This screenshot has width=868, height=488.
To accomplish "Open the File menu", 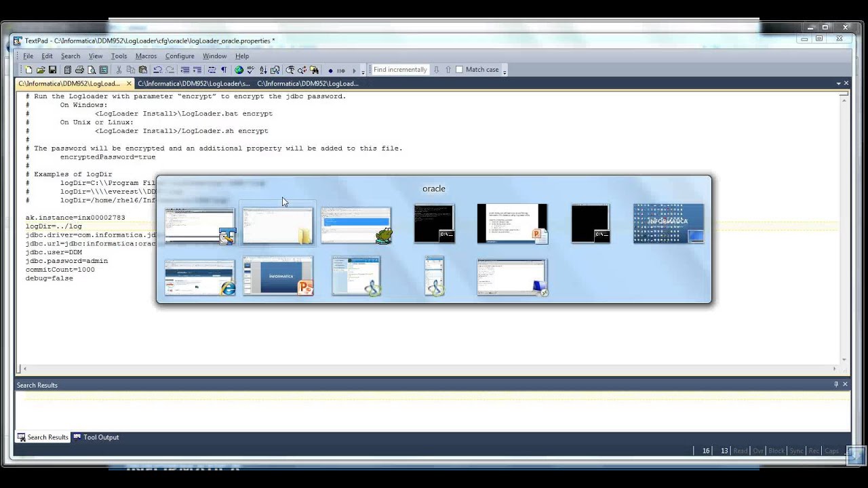I will click(28, 56).
